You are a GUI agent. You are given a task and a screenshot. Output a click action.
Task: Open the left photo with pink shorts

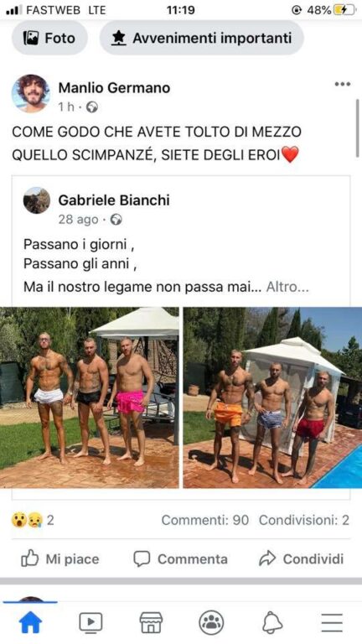point(90,397)
